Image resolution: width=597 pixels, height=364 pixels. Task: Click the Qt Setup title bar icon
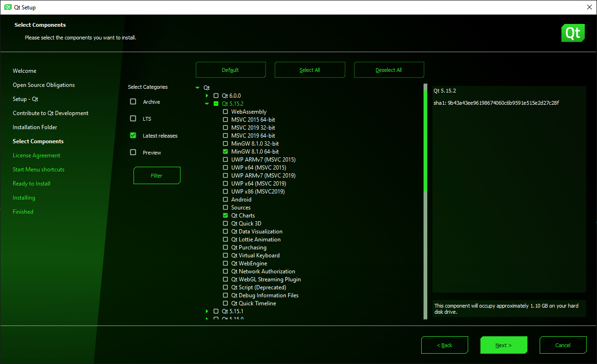point(8,7)
